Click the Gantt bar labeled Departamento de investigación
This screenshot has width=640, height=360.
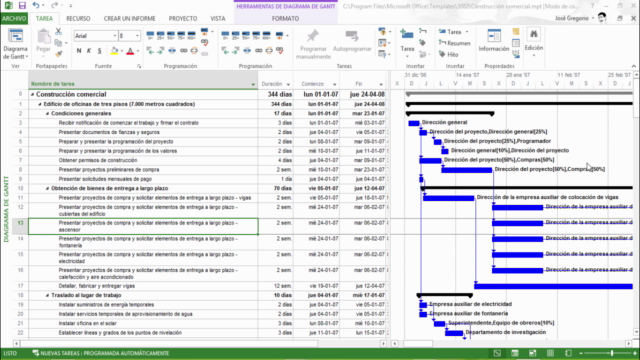click(454, 333)
